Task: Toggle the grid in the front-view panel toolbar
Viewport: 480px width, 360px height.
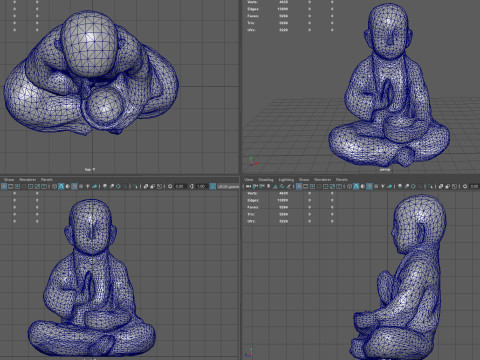Action: pyautogui.click(x=4, y=186)
